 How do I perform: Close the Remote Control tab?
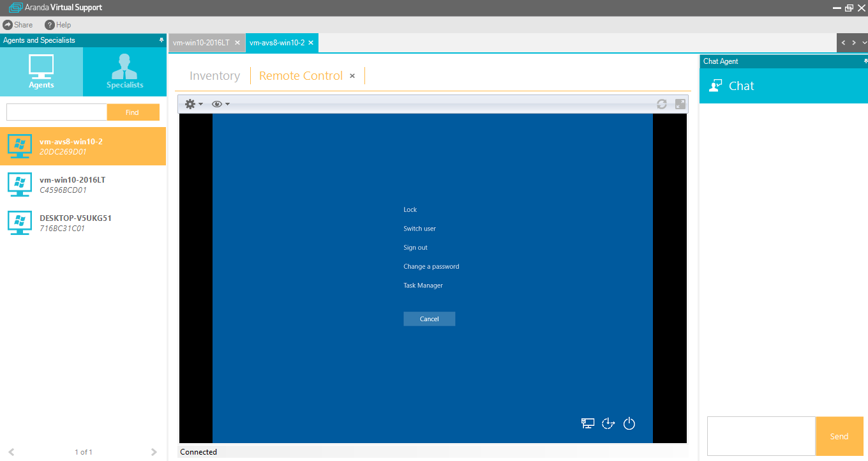352,75
